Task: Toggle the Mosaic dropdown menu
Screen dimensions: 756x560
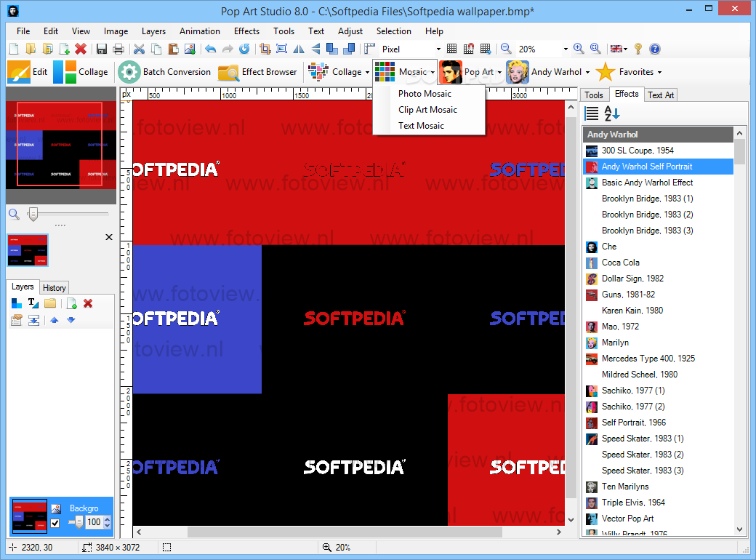Action: [433, 72]
